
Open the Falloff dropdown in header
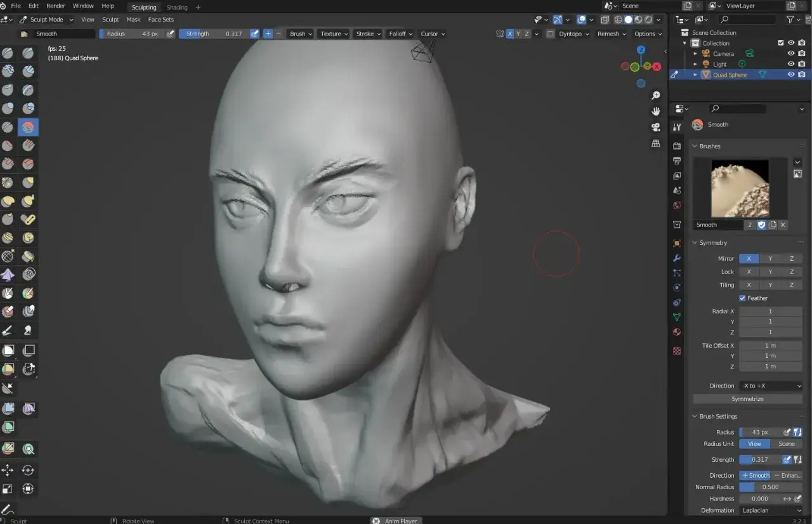(400, 34)
